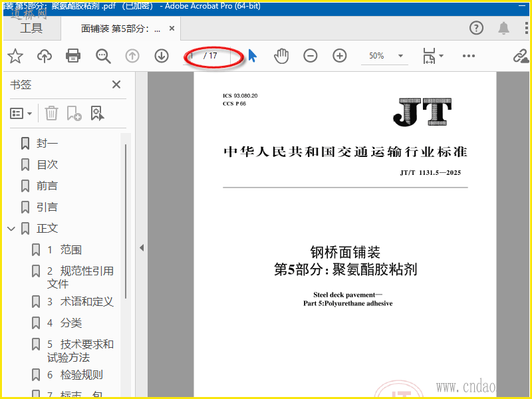The height and width of the screenshot is (399, 532).
Task: Go to previous page arrow
Action: [x=132, y=56]
